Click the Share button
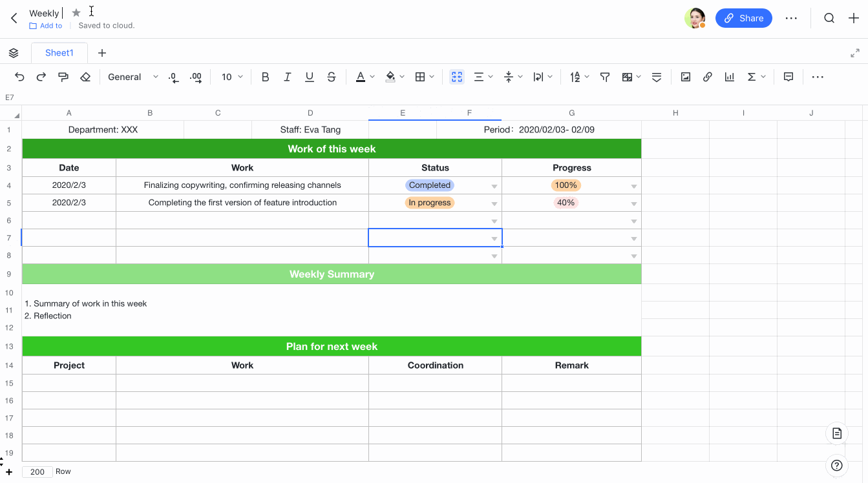This screenshot has height=483, width=868. tap(743, 18)
